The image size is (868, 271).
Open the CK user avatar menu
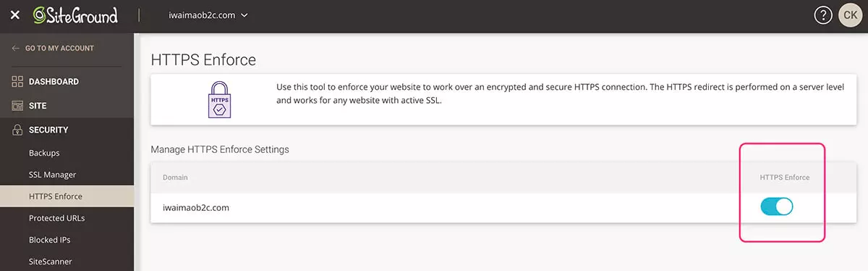tap(851, 15)
